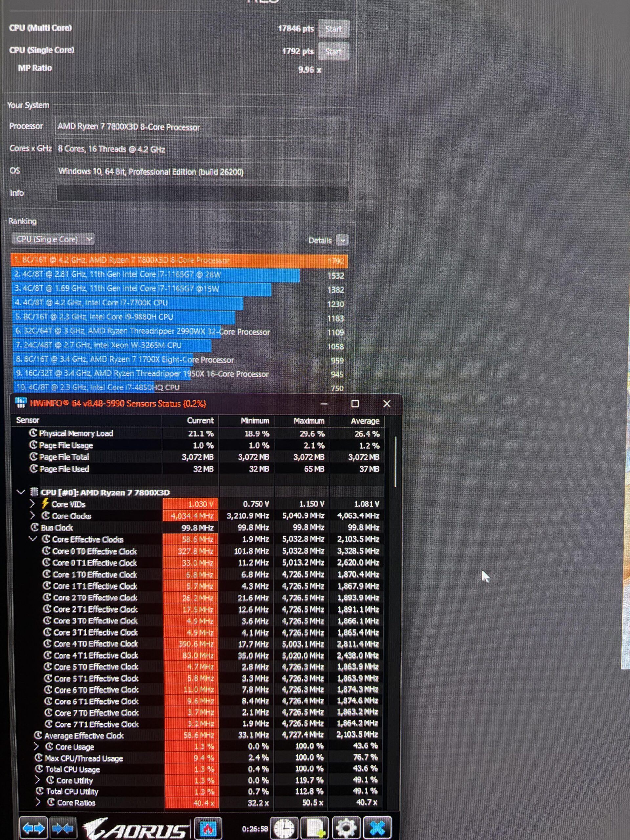Click the Processor field showing Ryzen 7 7800X3D
Image resolution: width=630 pixels, height=840 pixels.
coord(202,128)
